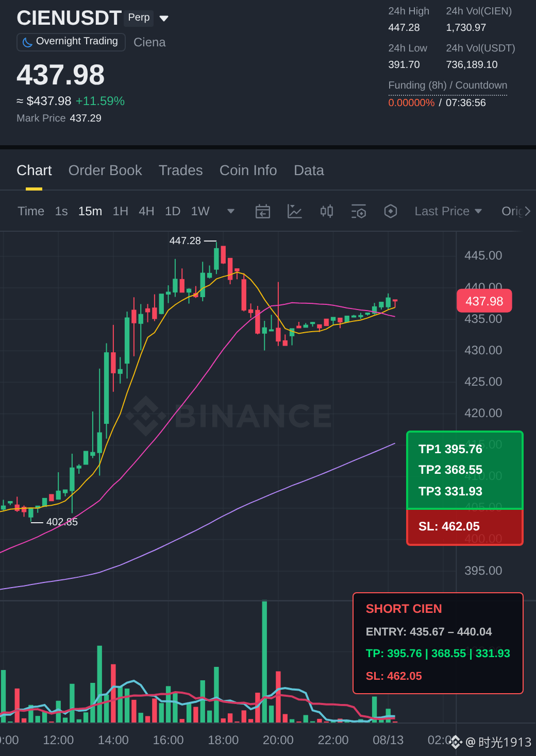Image resolution: width=536 pixels, height=756 pixels.
Task: Open the Coin Info tab
Action: (x=248, y=170)
